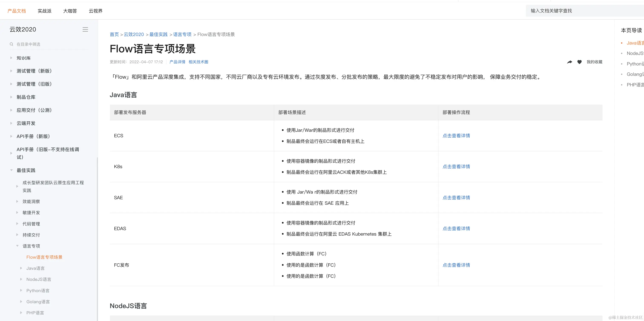Viewport: 644px width, 321px height.
Task: Click the search magnifier in catalog filter
Action: (x=11, y=44)
